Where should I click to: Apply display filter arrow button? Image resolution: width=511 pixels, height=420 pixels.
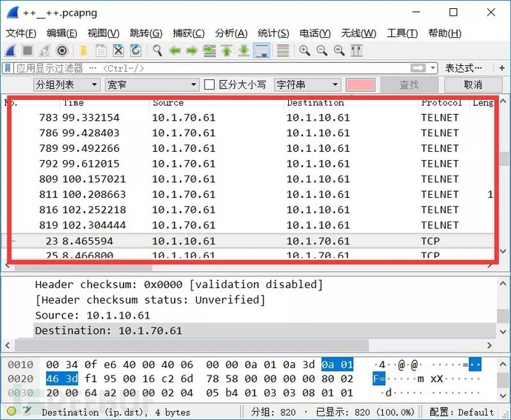click(x=418, y=68)
